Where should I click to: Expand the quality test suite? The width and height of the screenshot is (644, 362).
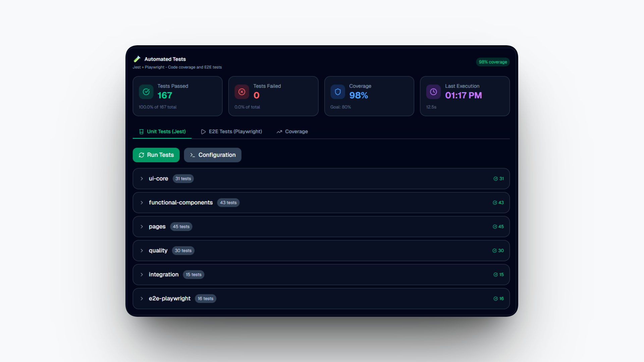pos(142,251)
